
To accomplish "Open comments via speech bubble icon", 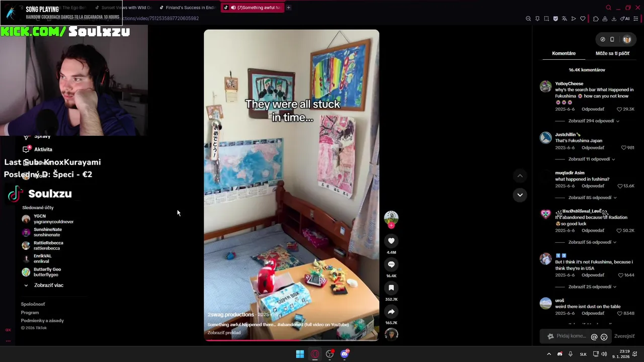I will (x=391, y=264).
